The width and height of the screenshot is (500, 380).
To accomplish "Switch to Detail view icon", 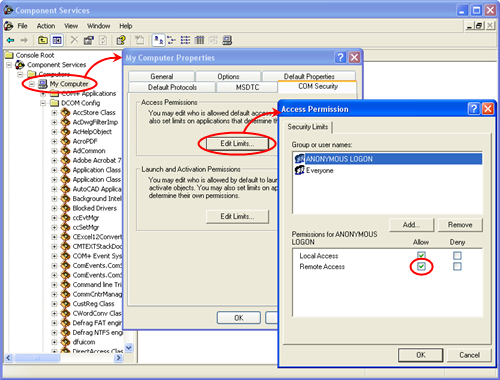I will pyautogui.click(x=199, y=40).
